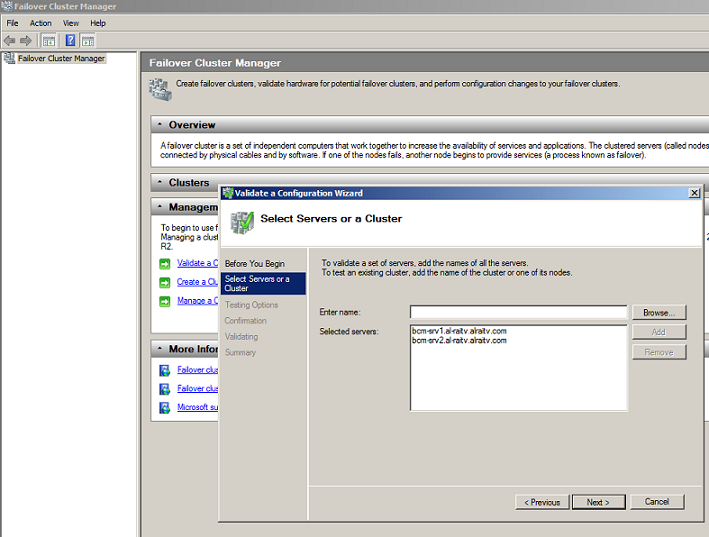Click the Enter name text field
Screen dimensions: 709x537
pos(519,312)
